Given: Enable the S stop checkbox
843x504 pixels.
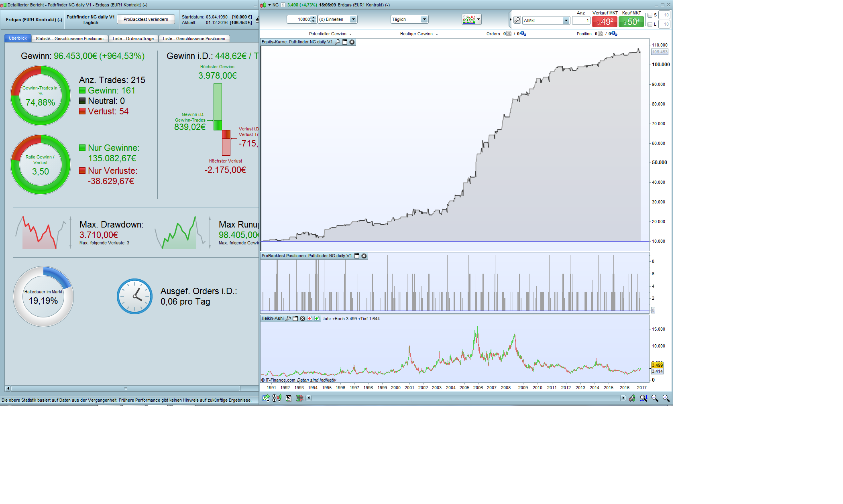Looking at the screenshot, I should point(650,15).
